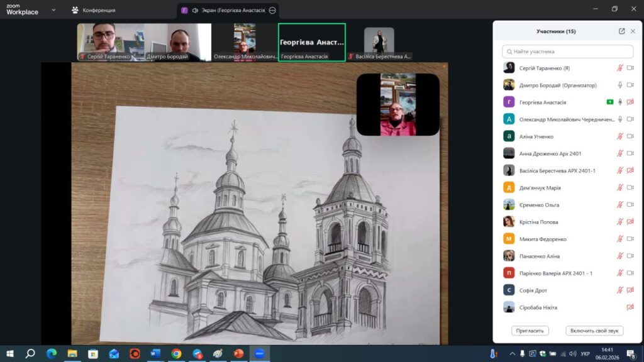Open the Конференция tab
This screenshot has height=362, width=644.
93,10
